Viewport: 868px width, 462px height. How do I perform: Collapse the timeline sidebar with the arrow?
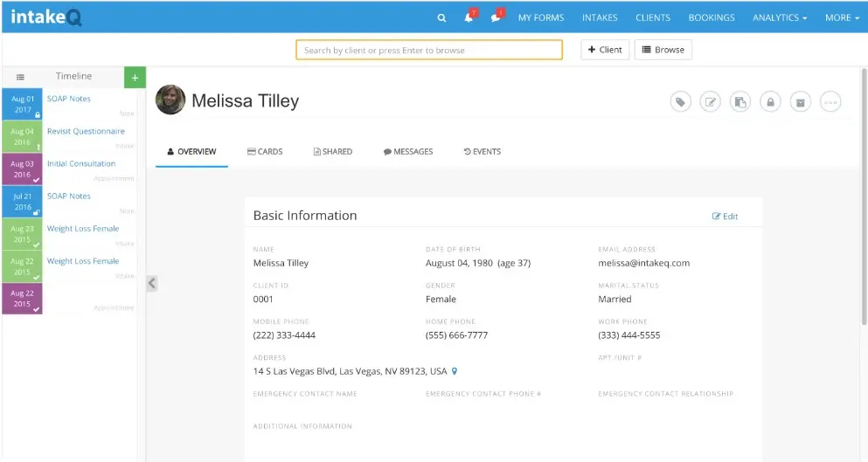(x=151, y=283)
